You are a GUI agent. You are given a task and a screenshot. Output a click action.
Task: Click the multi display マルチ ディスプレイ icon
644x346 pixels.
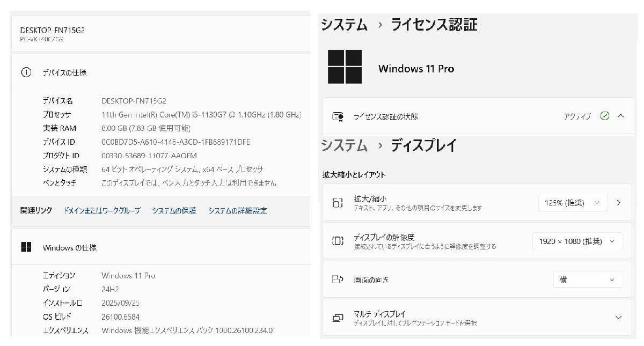point(338,318)
